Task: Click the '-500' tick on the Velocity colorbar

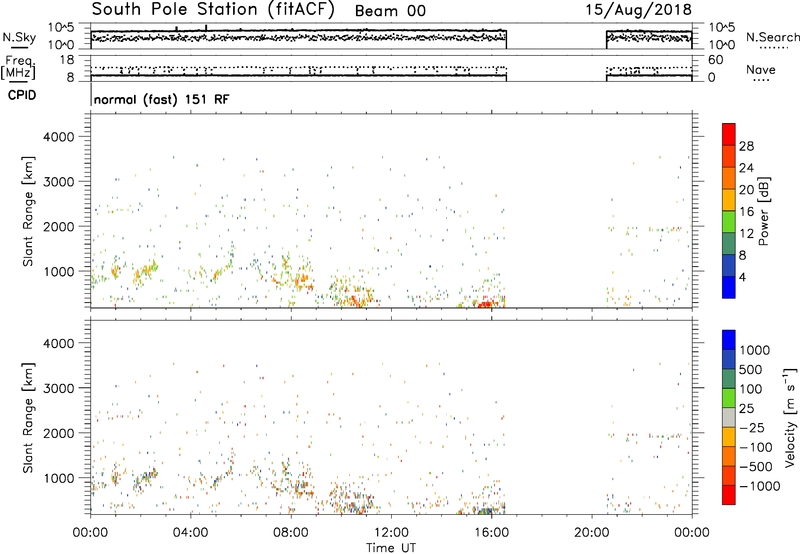Action: (756, 467)
